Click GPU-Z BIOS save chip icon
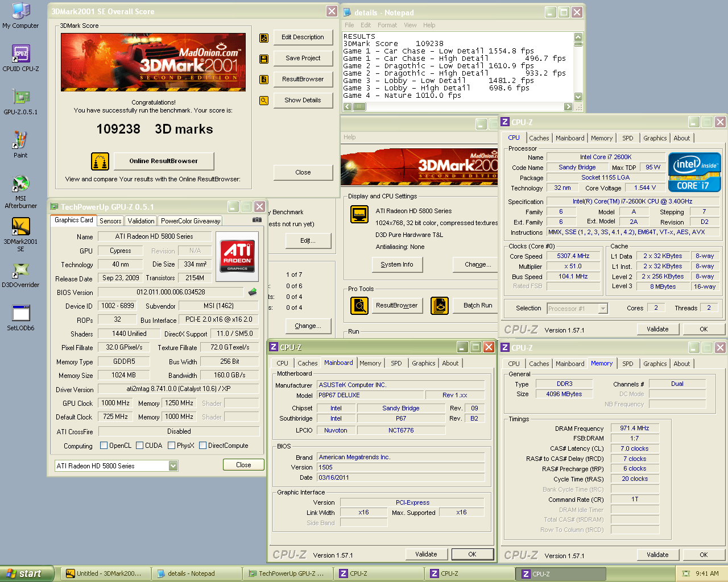 tap(253, 292)
